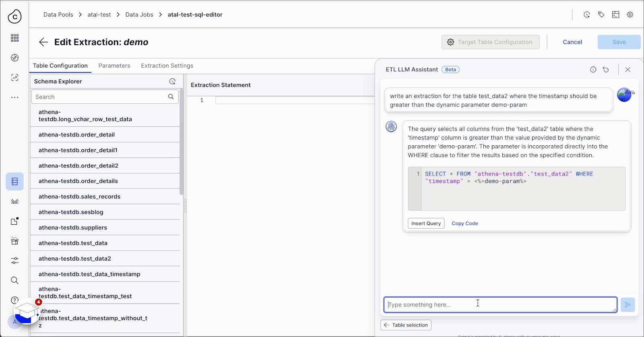Open the assistant info icon
Viewport: 644px width, 337px height.
(593, 70)
